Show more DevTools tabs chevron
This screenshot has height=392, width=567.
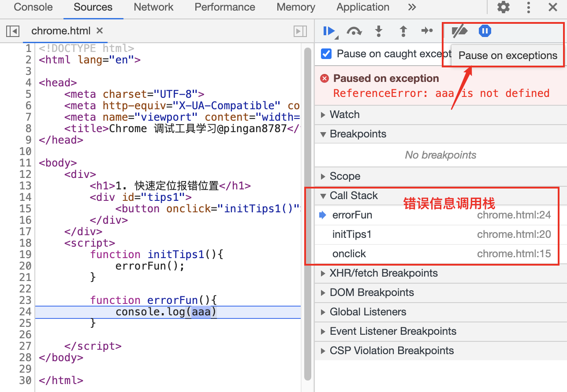coord(412,7)
